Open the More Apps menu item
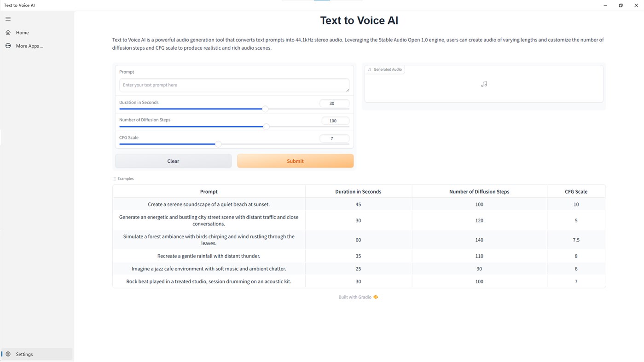The height and width of the screenshot is (362, 644). point(29,46)
